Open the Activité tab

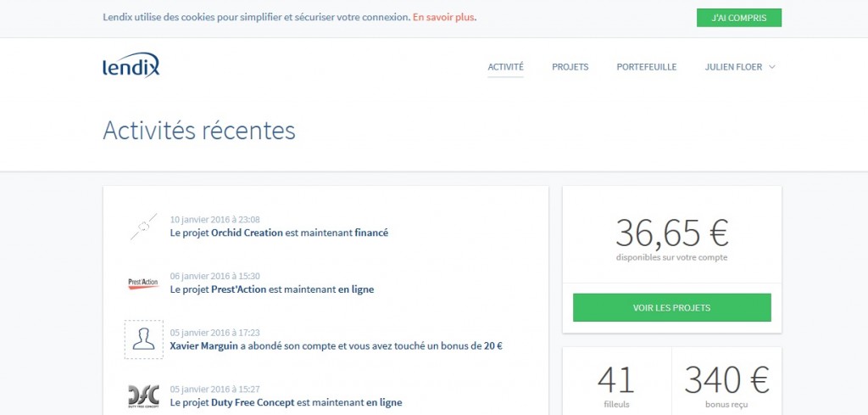click(x=505, y=67)
